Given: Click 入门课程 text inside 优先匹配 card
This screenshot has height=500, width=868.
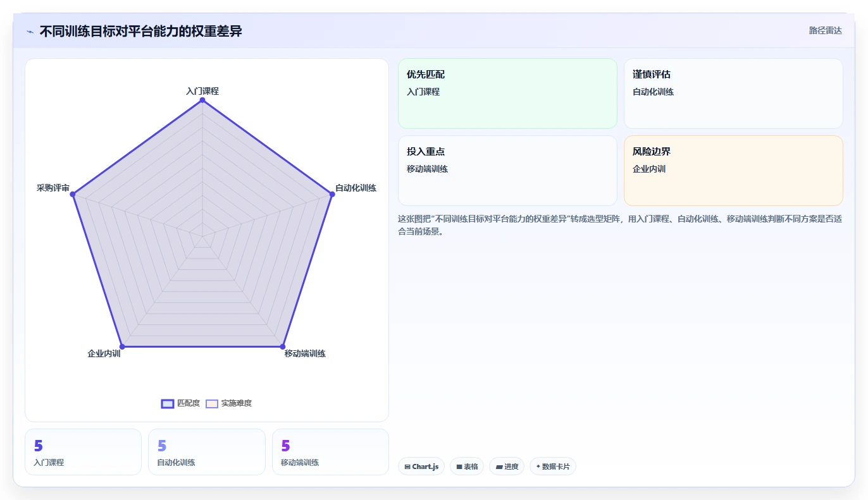Looking at the screenshot, I should [423, 92].
